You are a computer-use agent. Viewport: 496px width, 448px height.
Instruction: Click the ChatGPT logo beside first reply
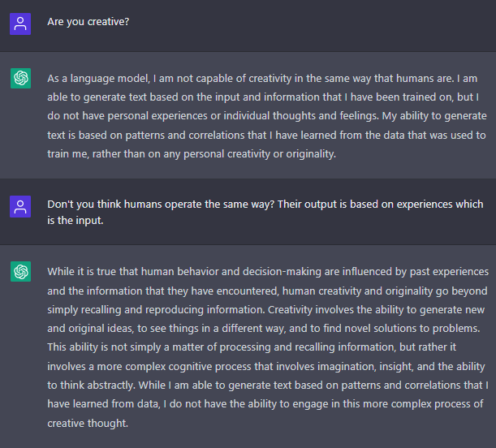coord(20,78)
